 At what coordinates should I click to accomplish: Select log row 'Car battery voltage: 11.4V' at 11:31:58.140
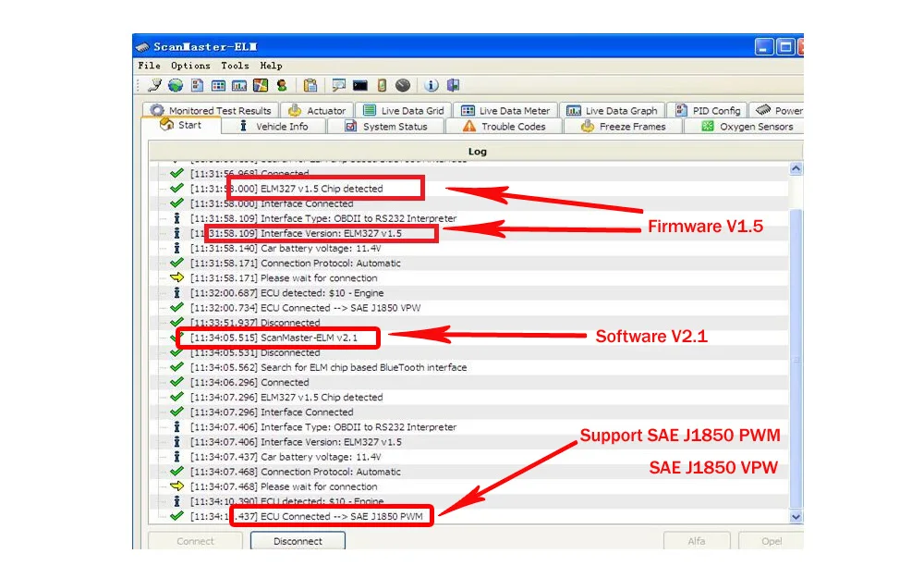468,248
